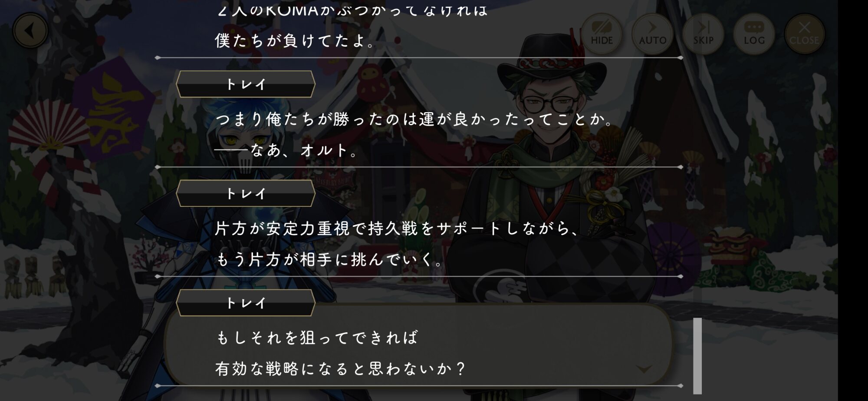
Task: Click the log scrollbar thumb
Action: 697,356
